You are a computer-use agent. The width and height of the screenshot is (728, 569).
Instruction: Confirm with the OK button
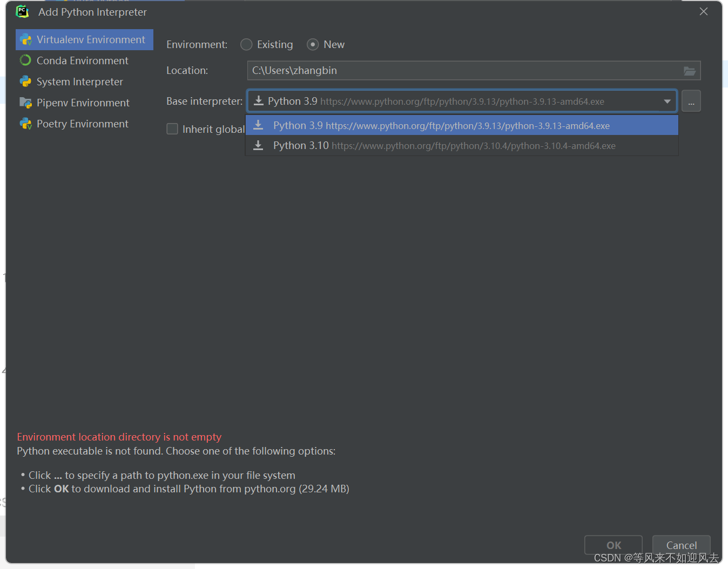coord(614,545)
